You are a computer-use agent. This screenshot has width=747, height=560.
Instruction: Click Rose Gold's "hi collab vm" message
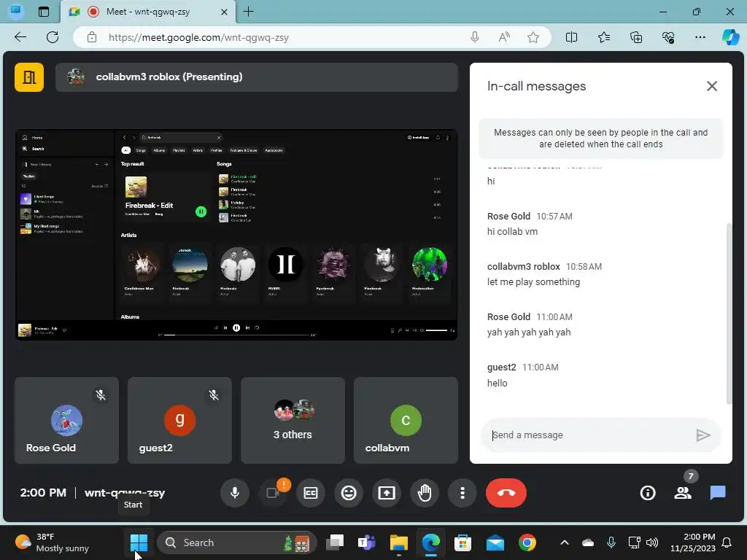click(x=512, y=232)
